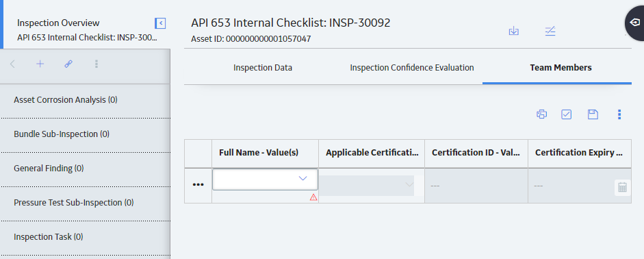This screenshot has height=259, width=644.
Task: Click the red warning triangle under Full Name
Action: [x=313, y=197]
